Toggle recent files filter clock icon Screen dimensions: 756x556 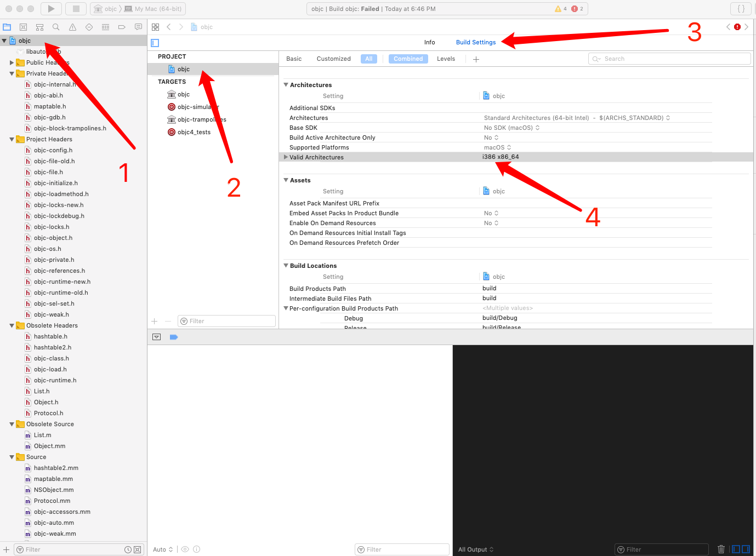128,549
